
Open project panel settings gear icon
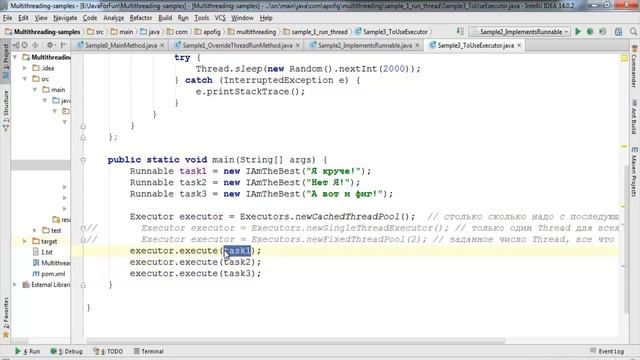pos(50,45)
